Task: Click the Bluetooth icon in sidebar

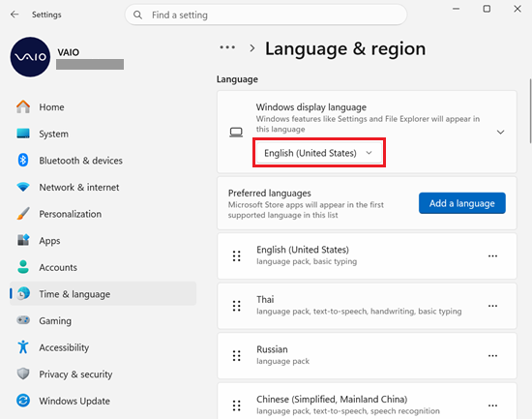Action: pos(23,160)
